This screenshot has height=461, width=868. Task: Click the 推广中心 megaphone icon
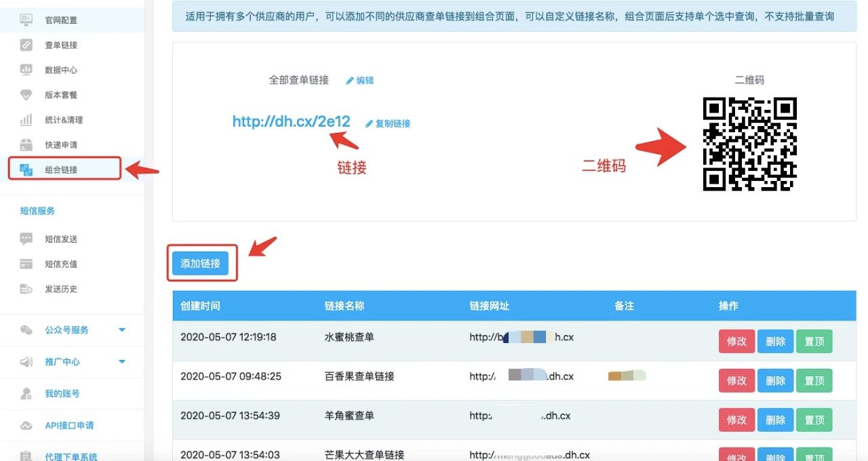(26, 362)
